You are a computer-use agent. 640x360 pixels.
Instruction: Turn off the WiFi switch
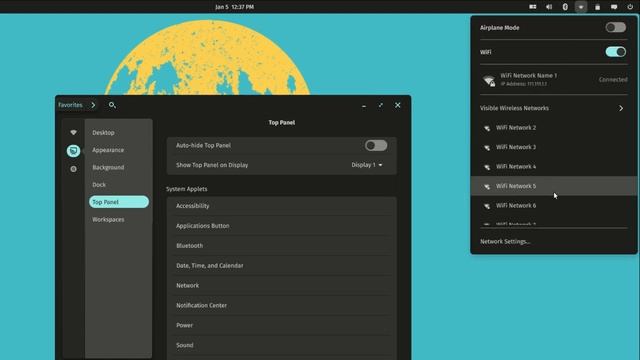point(616,52)
